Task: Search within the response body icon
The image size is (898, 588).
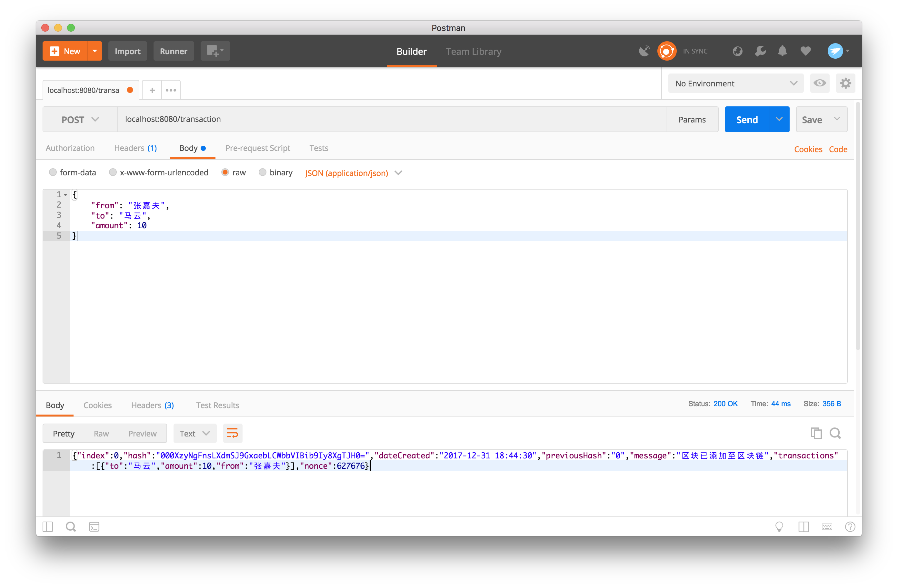Action: (835, 433)
